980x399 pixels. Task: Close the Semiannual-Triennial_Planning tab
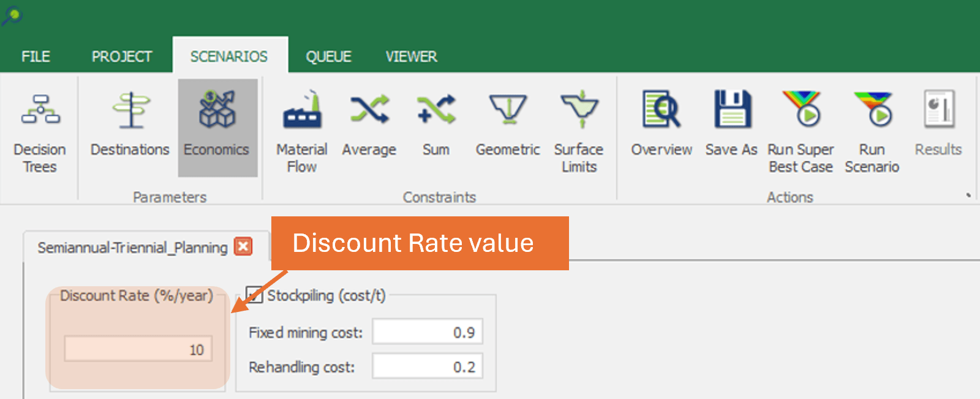pyautogui.click(x=244, y=247)
